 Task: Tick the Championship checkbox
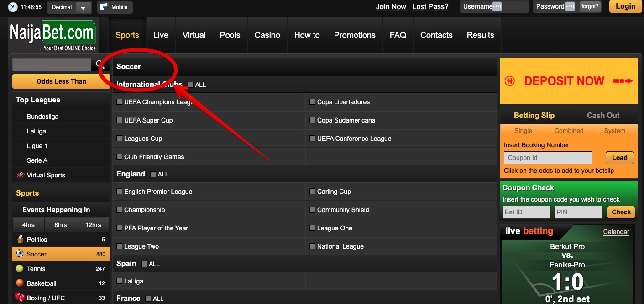click(x=119, y=210)
